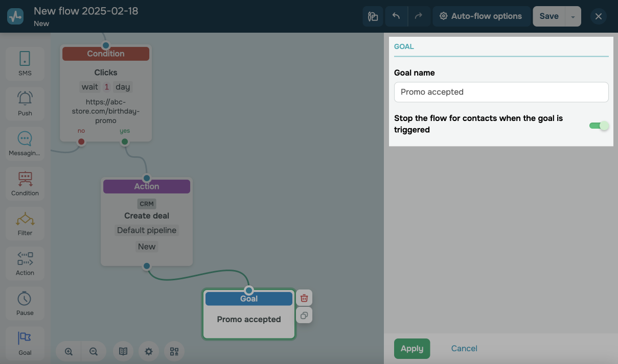Delete the Goal block with trash icon

point(304,298)
